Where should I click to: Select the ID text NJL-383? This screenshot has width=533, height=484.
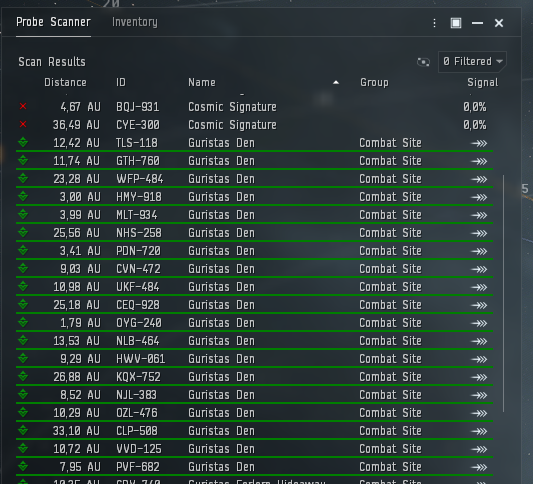click(136, 395)
